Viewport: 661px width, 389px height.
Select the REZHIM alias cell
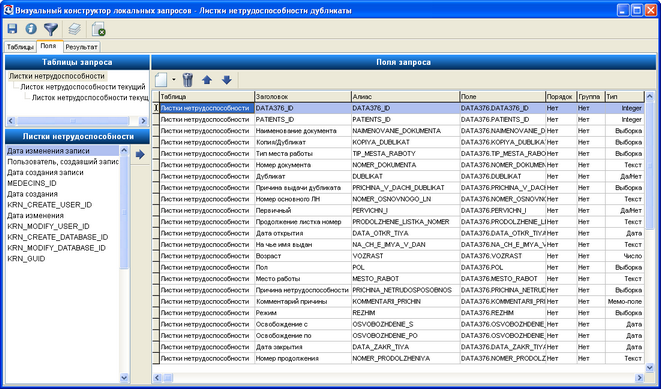coord(405,313)
